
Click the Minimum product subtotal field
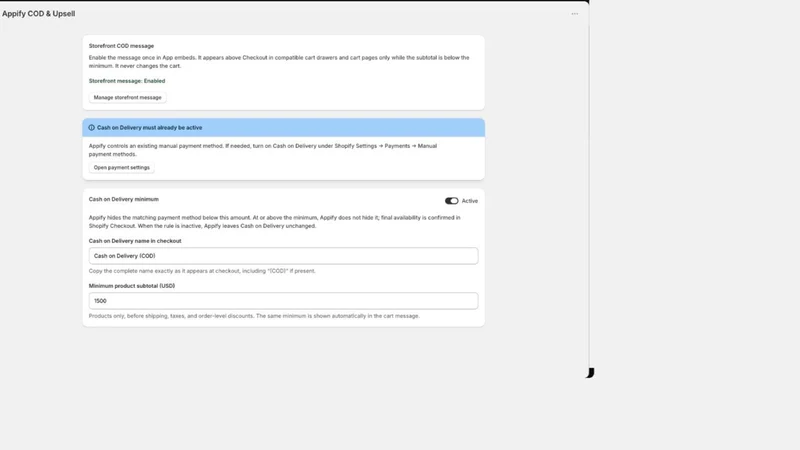284,301
